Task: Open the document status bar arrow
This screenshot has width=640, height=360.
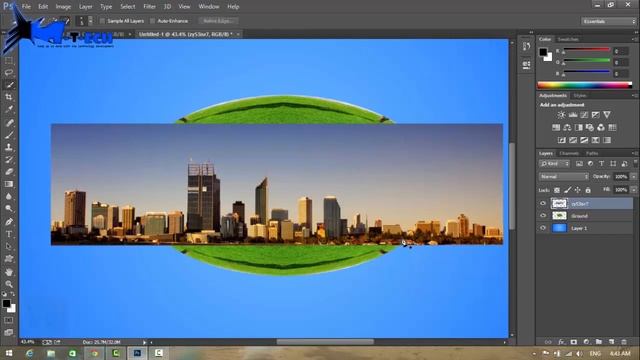Action: 144,342
